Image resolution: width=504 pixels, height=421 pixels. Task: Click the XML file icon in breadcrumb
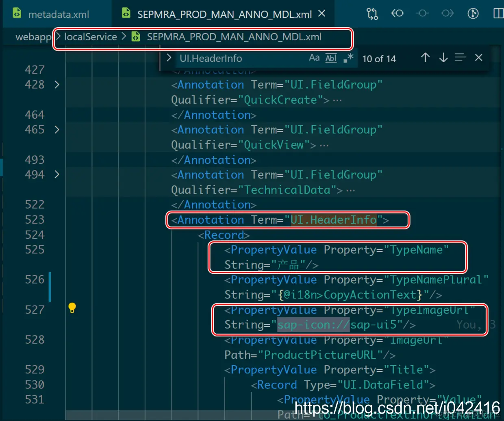tap(136, 37)
